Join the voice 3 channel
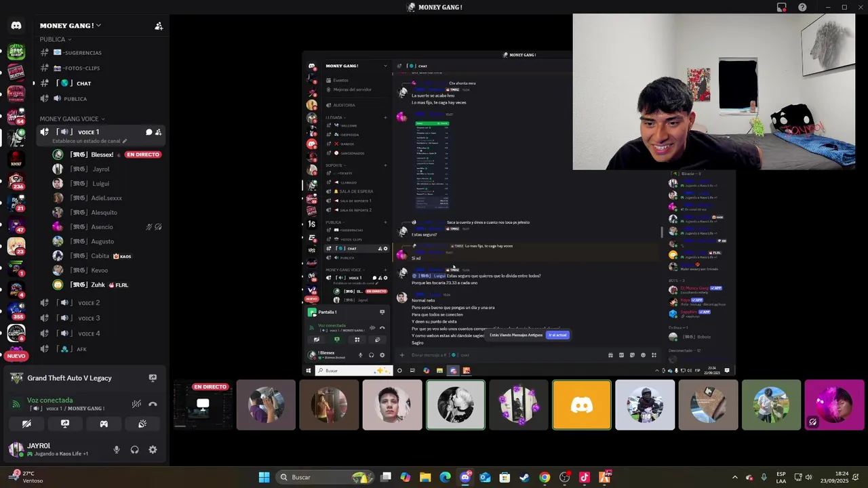The height and width of the screenshot is (488, 868). (x=102, y=318)
